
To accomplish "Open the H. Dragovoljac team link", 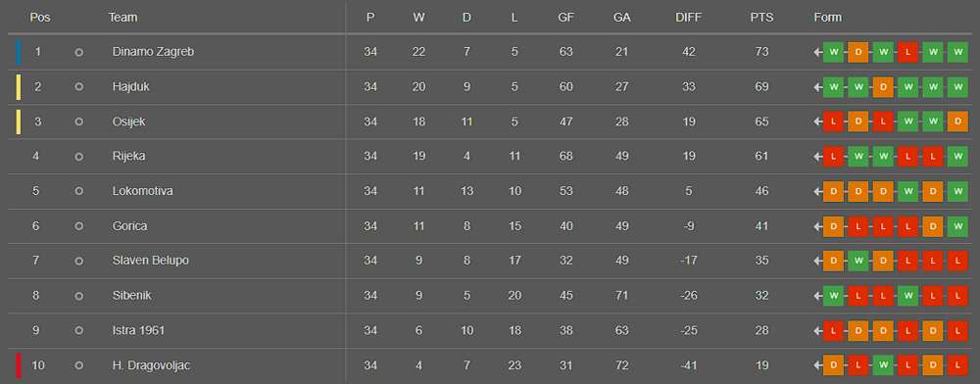I will [x=151, y=366].
